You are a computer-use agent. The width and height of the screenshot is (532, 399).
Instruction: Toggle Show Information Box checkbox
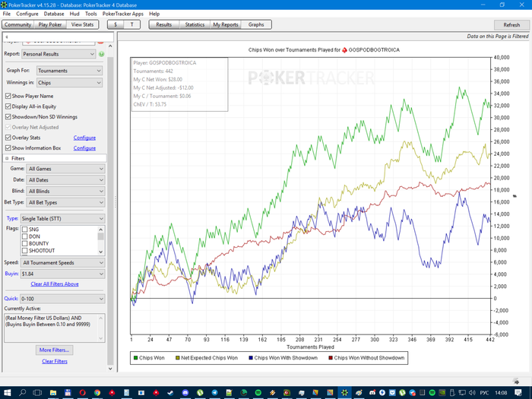coord(8,148)
